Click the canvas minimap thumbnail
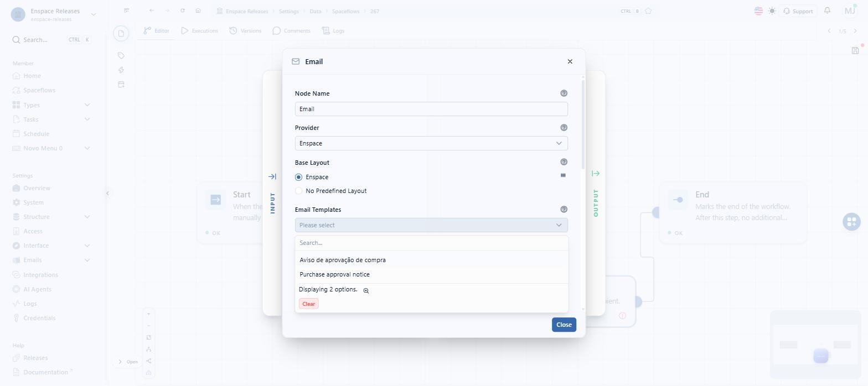Viewport: 868px width, 386px height. click(815, 344)
